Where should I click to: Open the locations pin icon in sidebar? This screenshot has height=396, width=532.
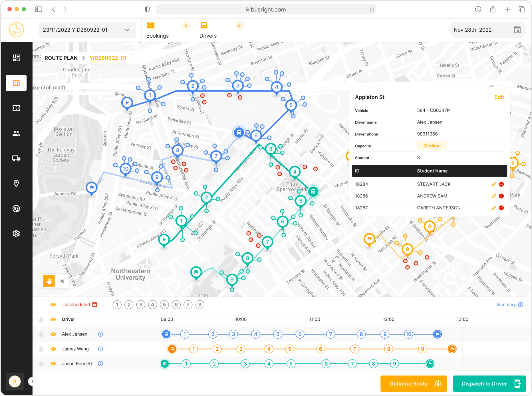(x=16, y=183)
